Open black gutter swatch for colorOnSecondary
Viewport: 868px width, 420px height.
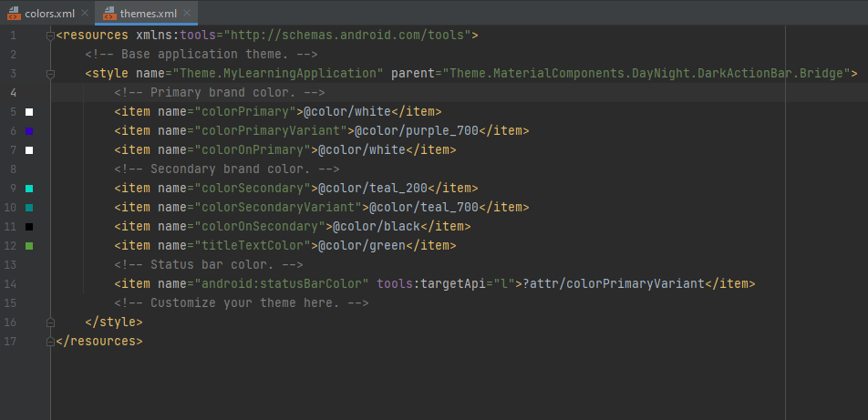pyautogui.click(x=29, y=227)
